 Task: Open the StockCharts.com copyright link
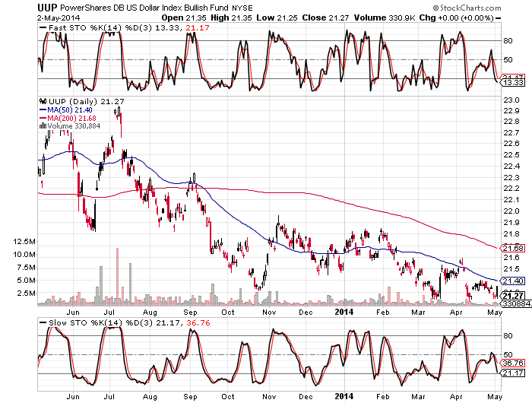(467, 8)
